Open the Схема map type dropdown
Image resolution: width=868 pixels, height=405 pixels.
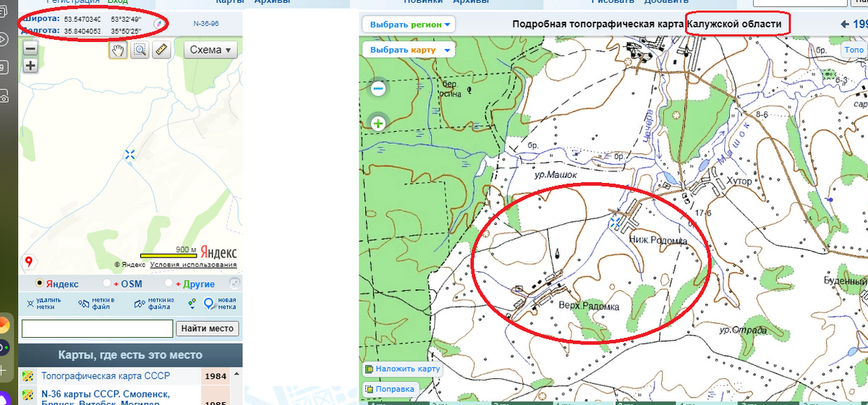coord(210,50)
